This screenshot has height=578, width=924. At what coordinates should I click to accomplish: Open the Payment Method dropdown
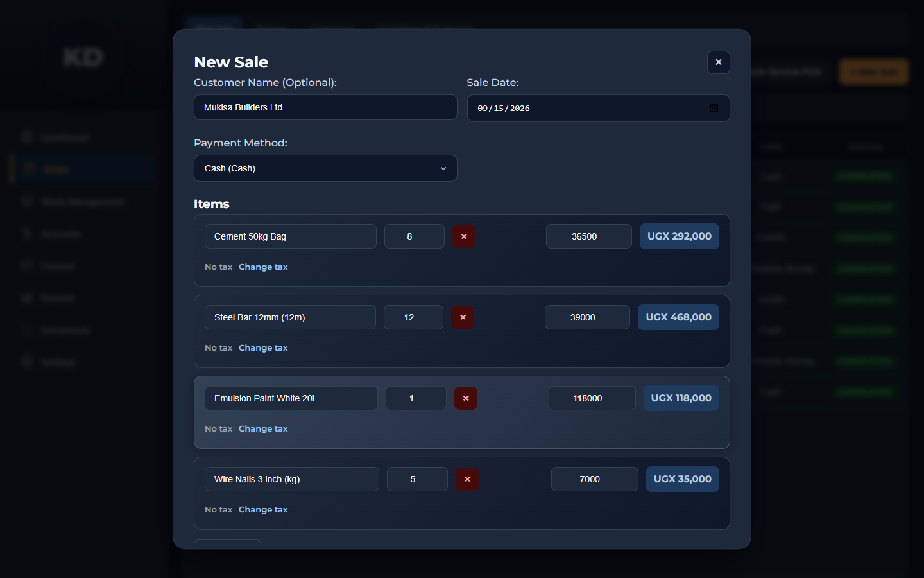coord(325,168)
